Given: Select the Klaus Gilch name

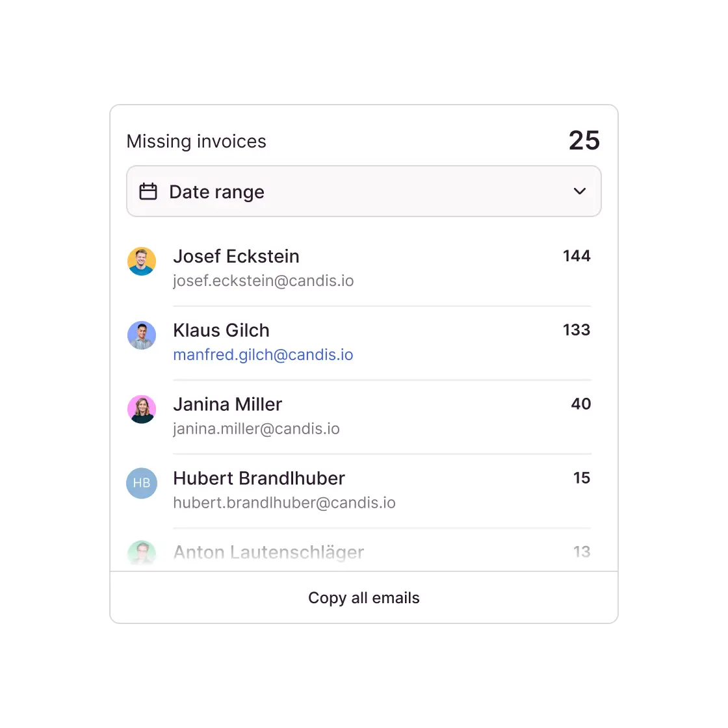Looking at the screenshot, I should tap(221, 330).
